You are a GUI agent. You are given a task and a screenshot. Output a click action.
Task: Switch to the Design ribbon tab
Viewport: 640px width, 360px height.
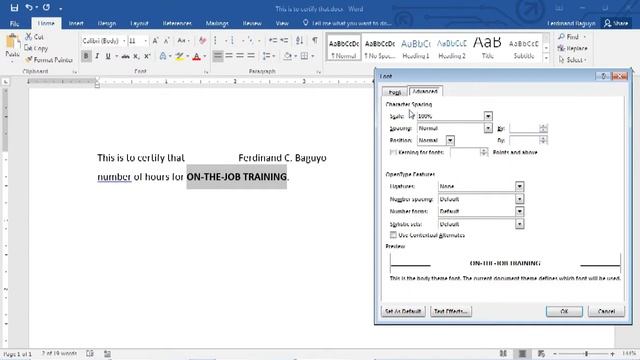[107, 23]
